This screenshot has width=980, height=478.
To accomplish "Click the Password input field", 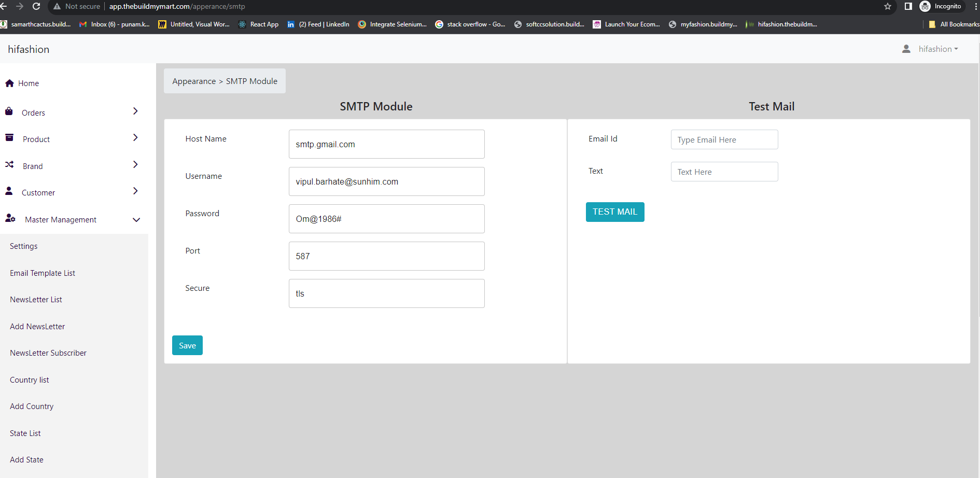I will (387, 219).
